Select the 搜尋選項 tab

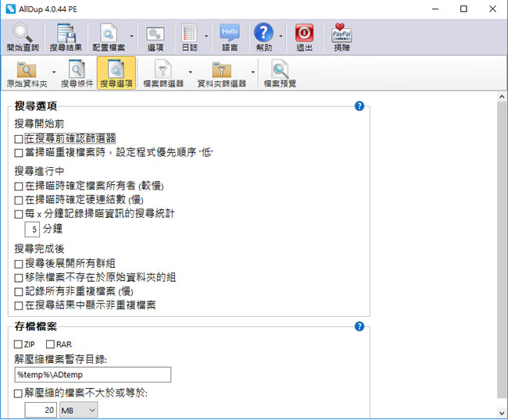click(x=116, y=73)
